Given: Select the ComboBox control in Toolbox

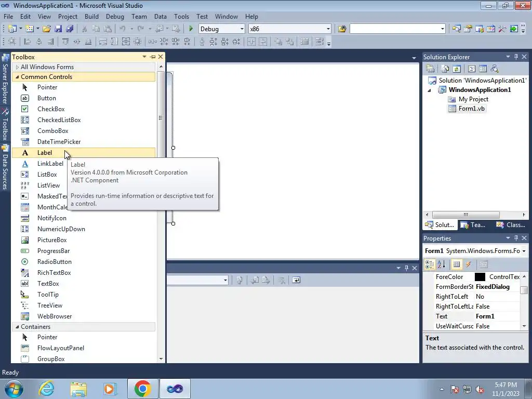Looking at the screenshot, I should 84,130.
